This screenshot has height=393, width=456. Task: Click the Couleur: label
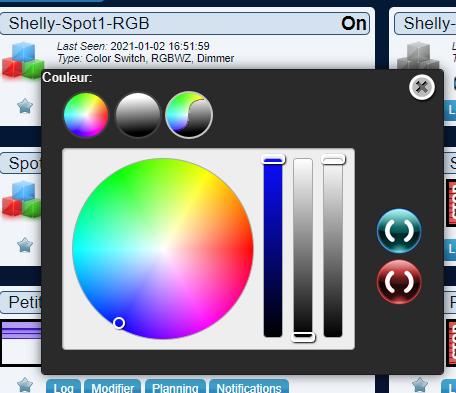(67, 77)
